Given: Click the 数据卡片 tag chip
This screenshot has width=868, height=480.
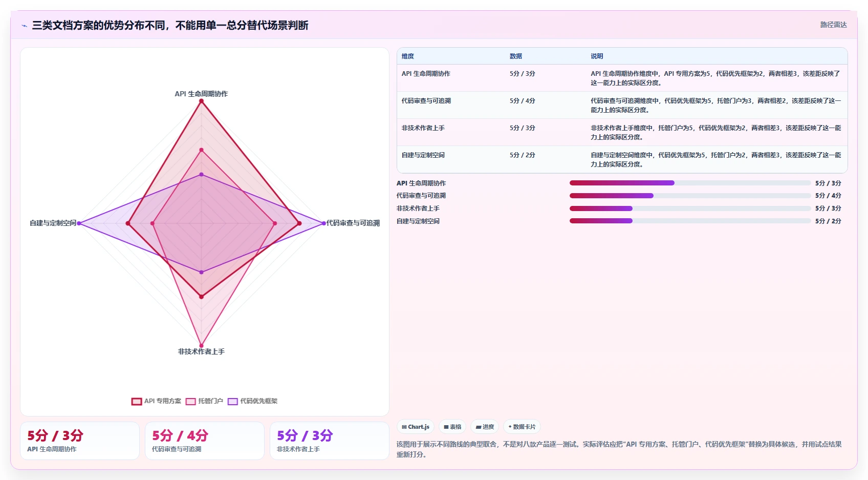Looking at the screenshot, I should point(522,427).
